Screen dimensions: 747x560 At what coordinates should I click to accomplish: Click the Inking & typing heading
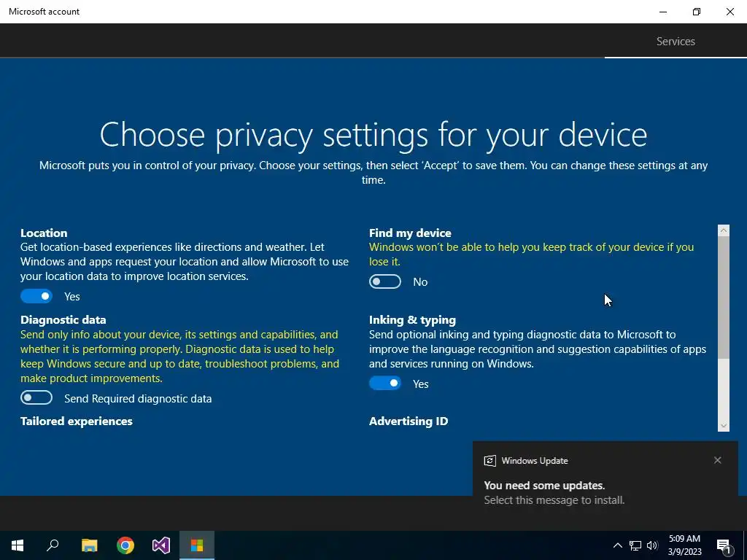[413, 319]
